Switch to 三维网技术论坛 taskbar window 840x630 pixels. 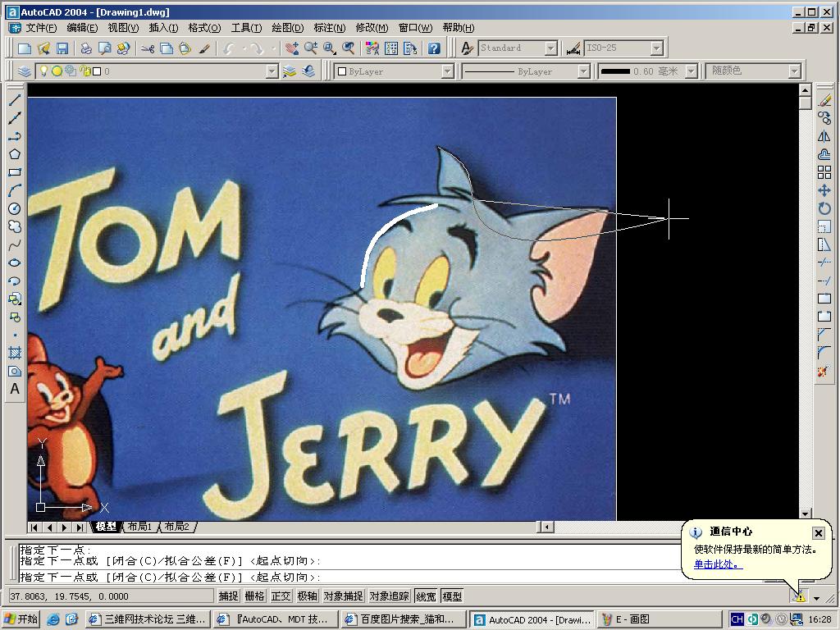[x=147, y=619]
